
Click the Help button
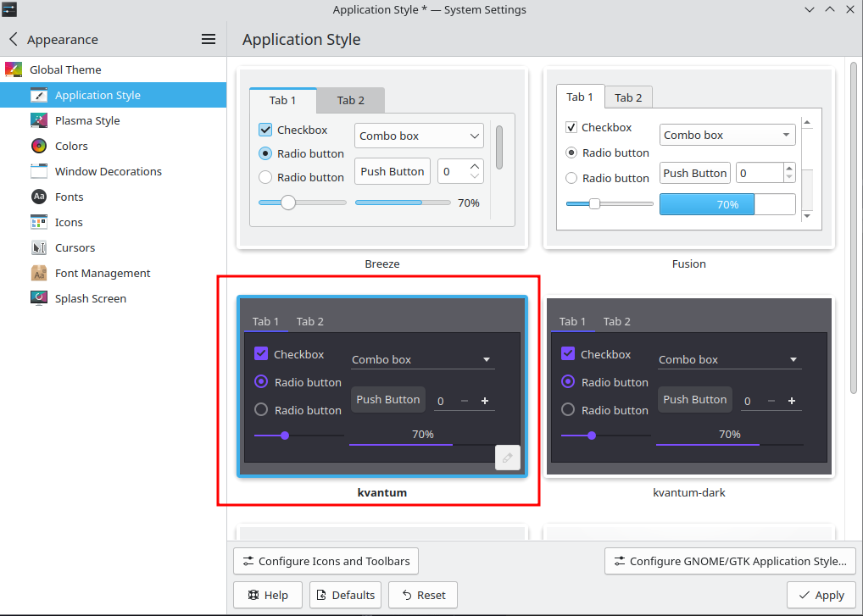coord(268,595)
